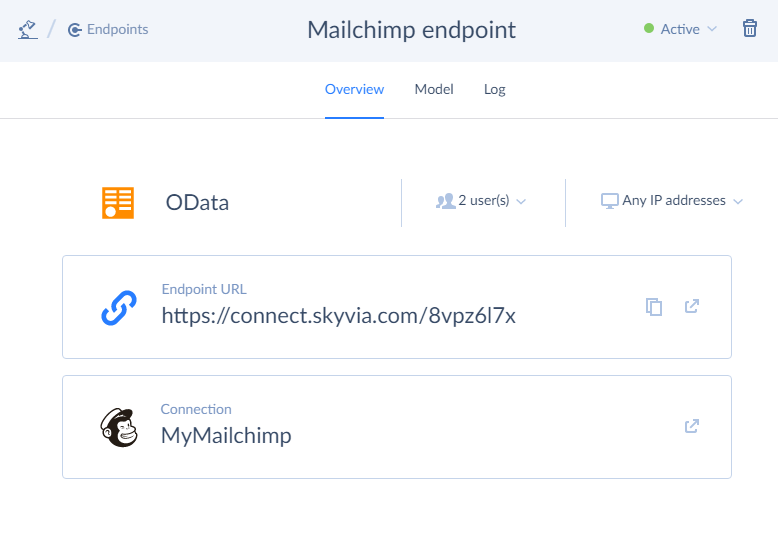Copy the endpoint URL to clipboard

pos(654,307)
